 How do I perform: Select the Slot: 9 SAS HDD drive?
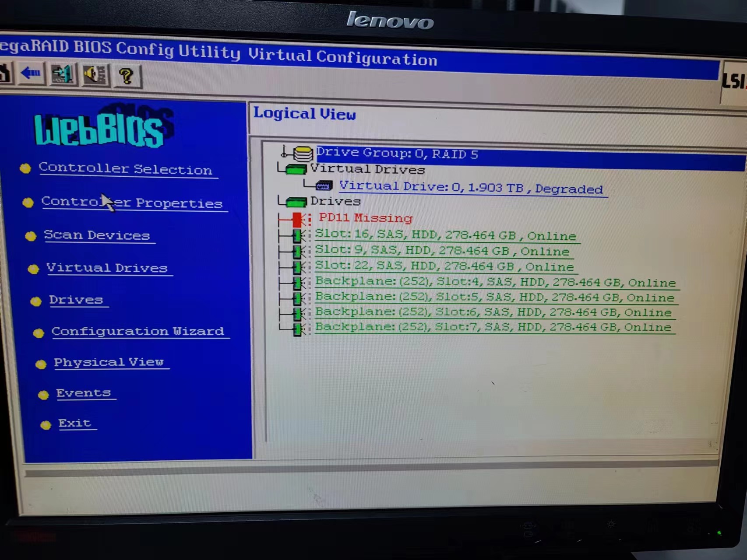442,251
